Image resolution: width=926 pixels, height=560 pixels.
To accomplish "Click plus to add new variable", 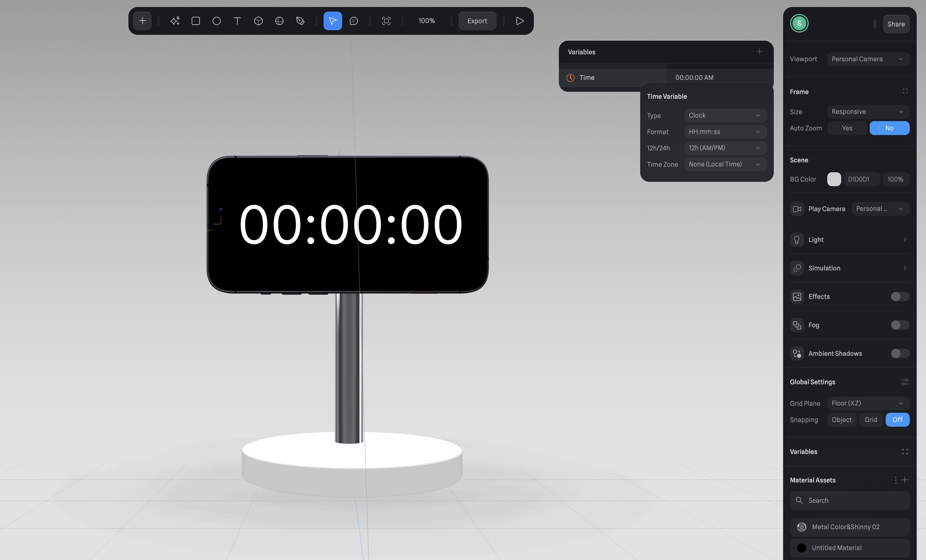I will [x=759, y=52].
